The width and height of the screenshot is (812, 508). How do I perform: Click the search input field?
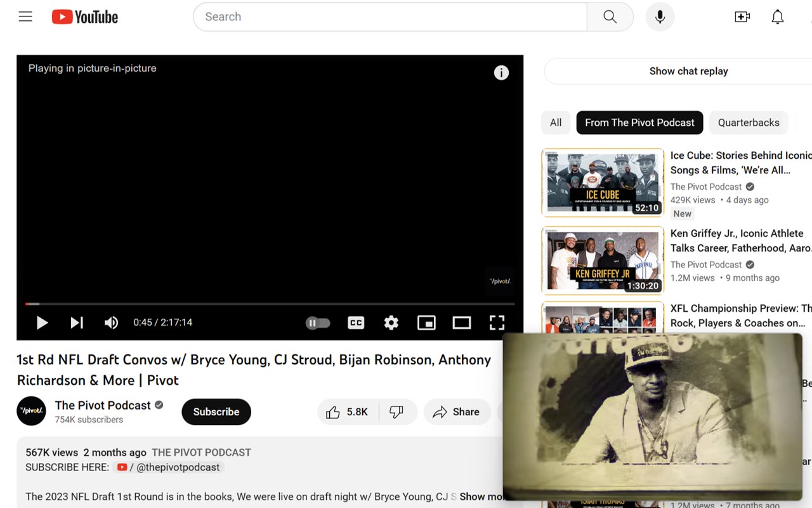tap(390, 17)
